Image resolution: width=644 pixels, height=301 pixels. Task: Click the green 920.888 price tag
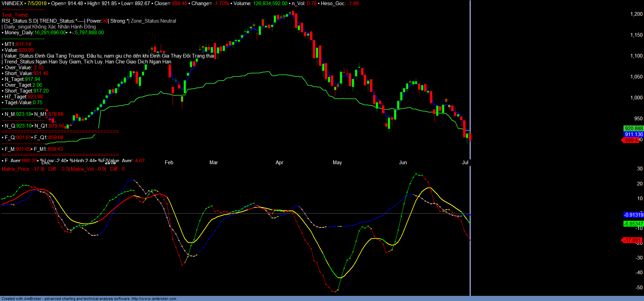pyautogui.click(x=633, y=129)
